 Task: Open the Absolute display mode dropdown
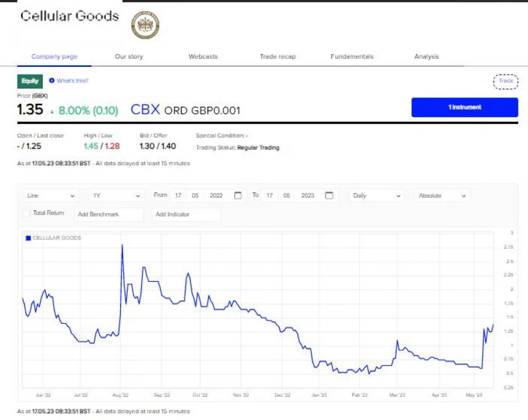(441, 195)
